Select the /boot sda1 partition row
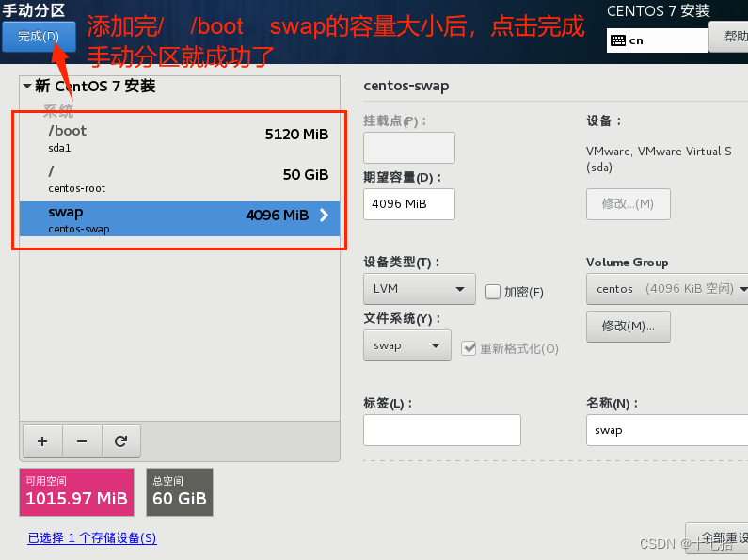 tap(180, 137)
